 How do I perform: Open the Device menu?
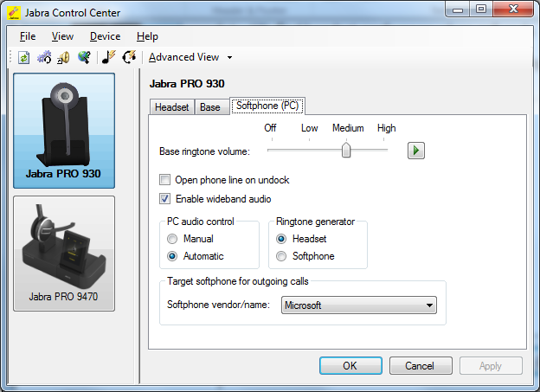pyautogui.click(x=105, y=36)
